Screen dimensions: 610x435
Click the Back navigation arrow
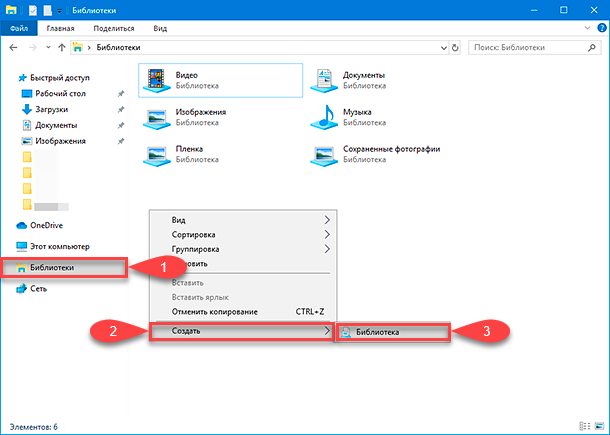click(13, 47)
